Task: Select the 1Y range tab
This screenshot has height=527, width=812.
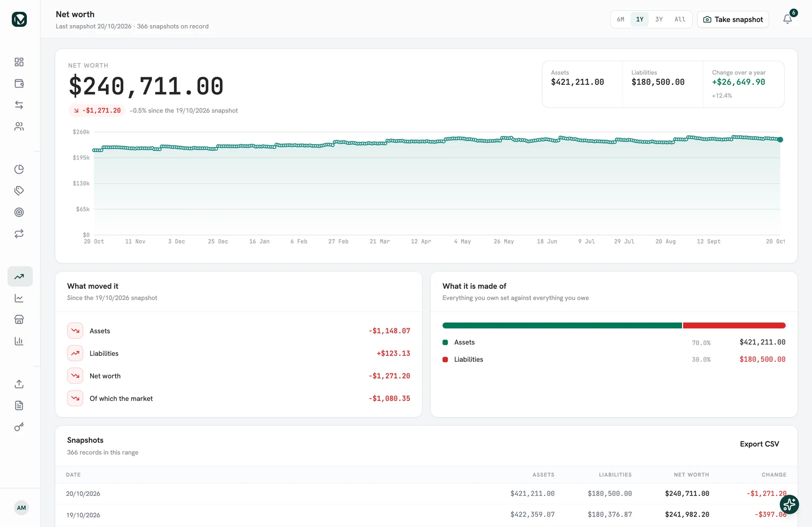Action: point(640,19)
